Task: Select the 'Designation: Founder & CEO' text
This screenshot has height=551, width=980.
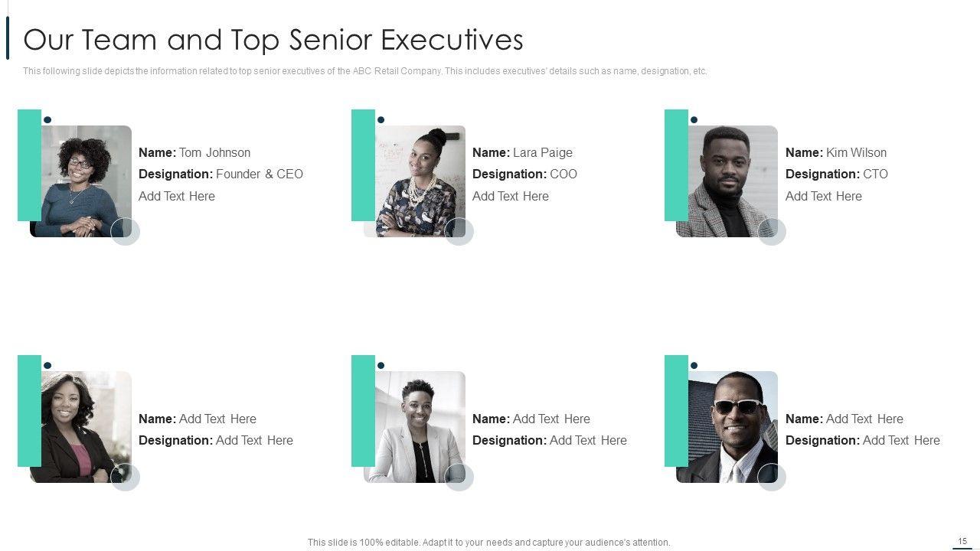Action: coord(220,174)
